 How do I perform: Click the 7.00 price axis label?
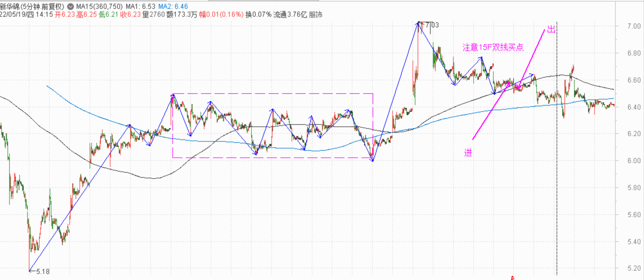click(x=634, y=26)
